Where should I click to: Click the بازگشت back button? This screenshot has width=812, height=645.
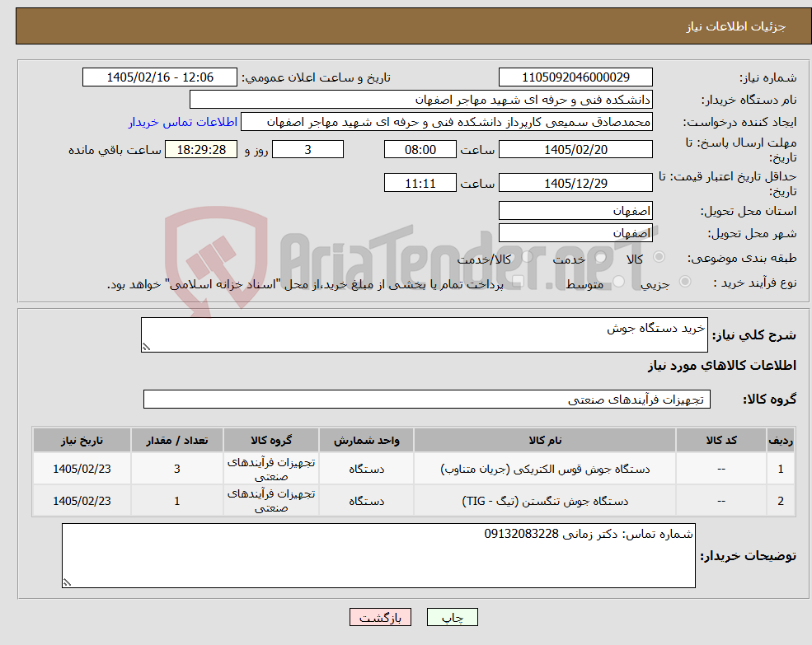[x=380, y=617]
